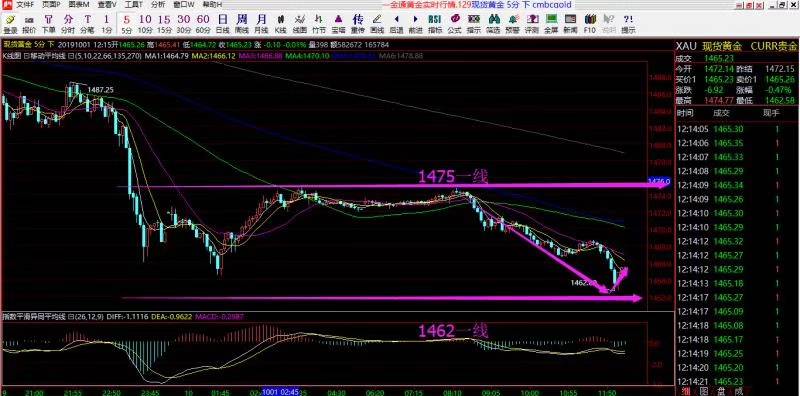The height and width of the screenshot is (396, 800).
Task: Toggle 全屏 full screen icon
Action: pos(551,23)
